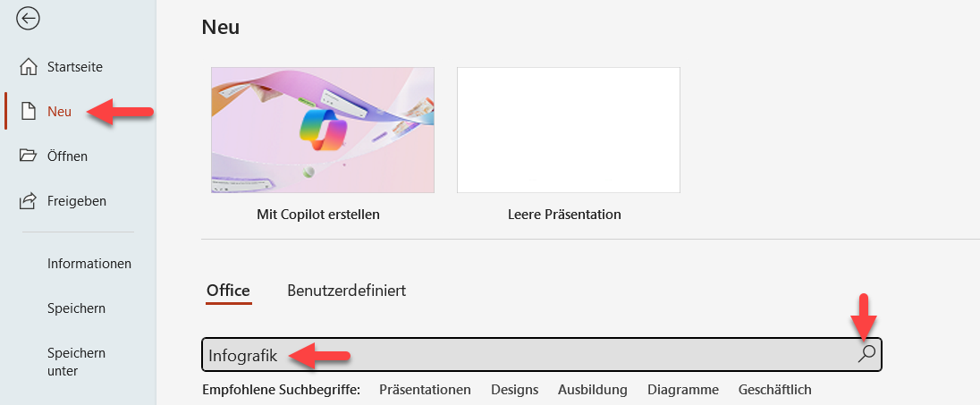The width and height of the screenshot is (980, 405).
Task: Click the Startseite home icon
Action: 29,67
